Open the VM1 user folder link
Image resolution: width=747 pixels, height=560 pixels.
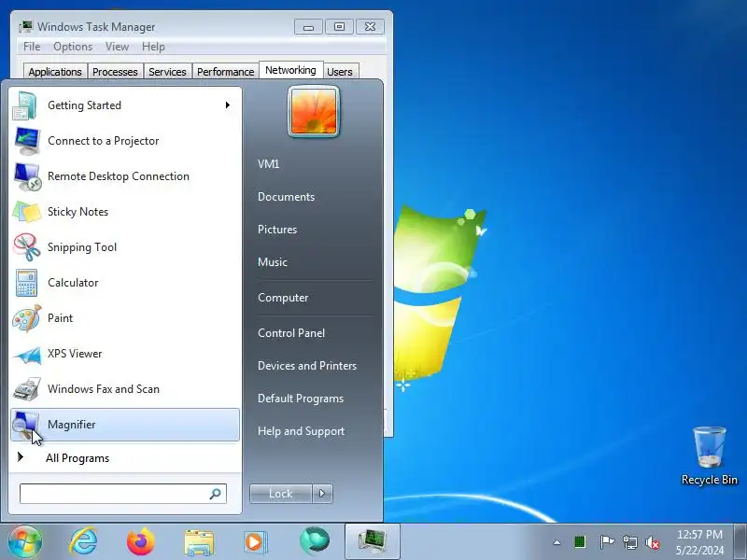(x=268, y=164)
